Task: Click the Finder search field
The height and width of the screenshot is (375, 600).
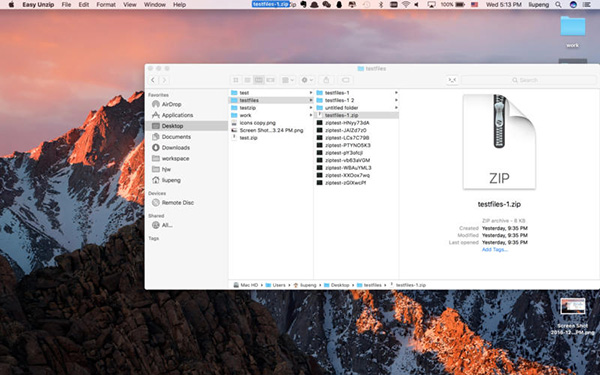Action: point(528,80)
